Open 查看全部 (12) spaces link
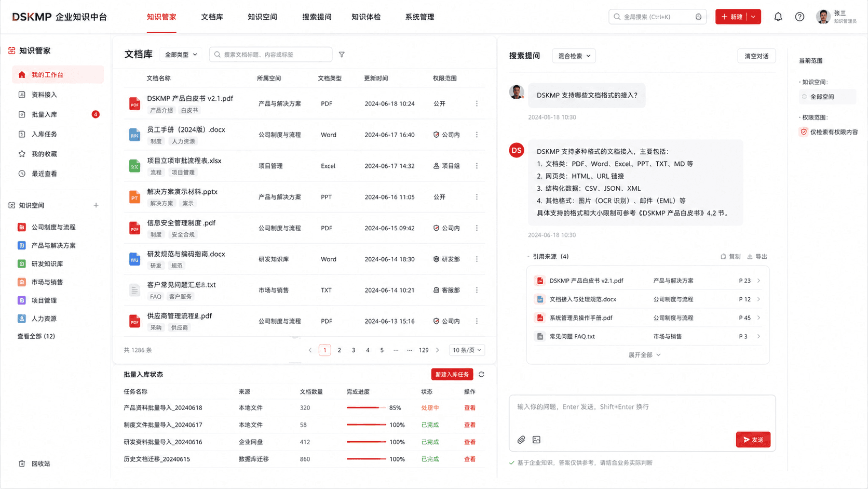Viewport: 868px width, 489px height. tap(36, 336)
